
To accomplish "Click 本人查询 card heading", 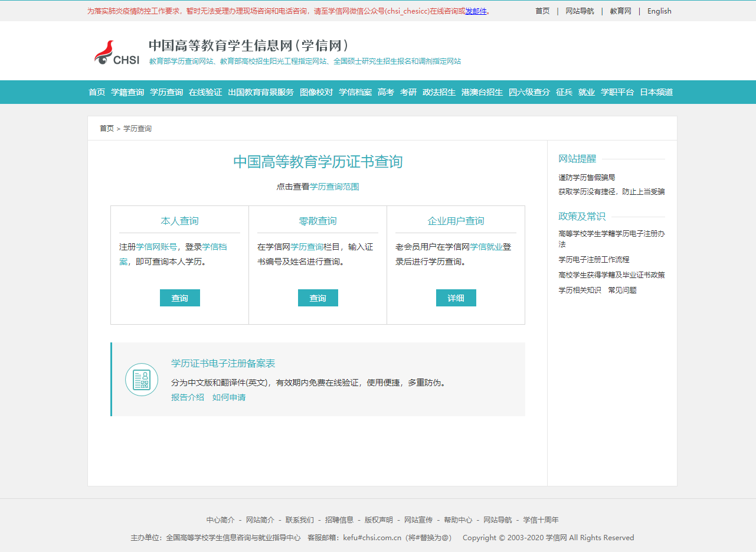I will [x=180, y=221].
